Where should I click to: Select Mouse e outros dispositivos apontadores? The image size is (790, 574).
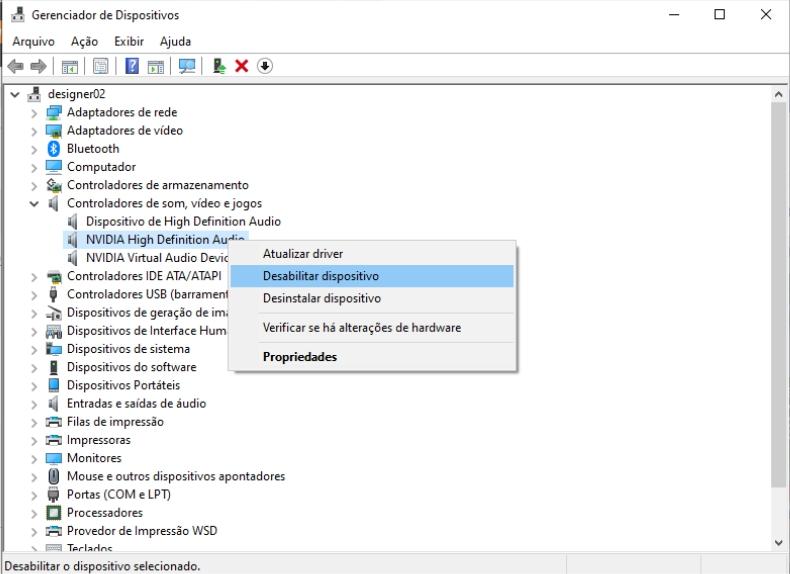tap(176, 476)
